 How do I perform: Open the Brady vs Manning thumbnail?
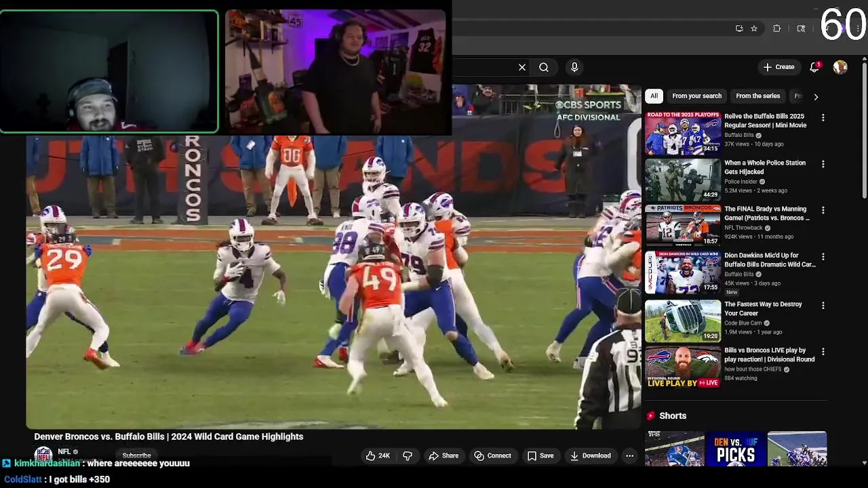683,226
